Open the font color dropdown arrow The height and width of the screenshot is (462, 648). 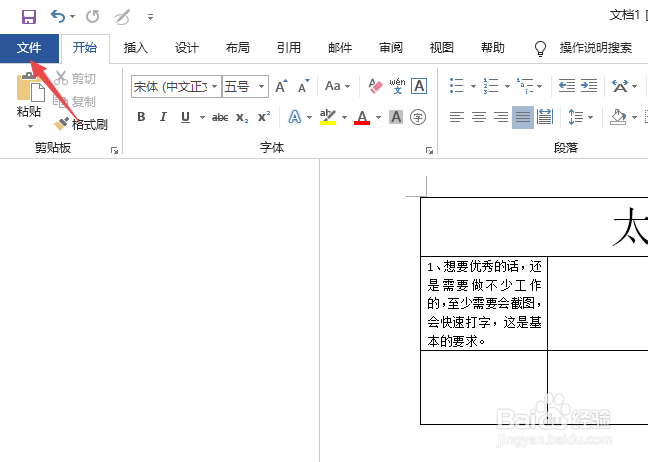point(378,117)
